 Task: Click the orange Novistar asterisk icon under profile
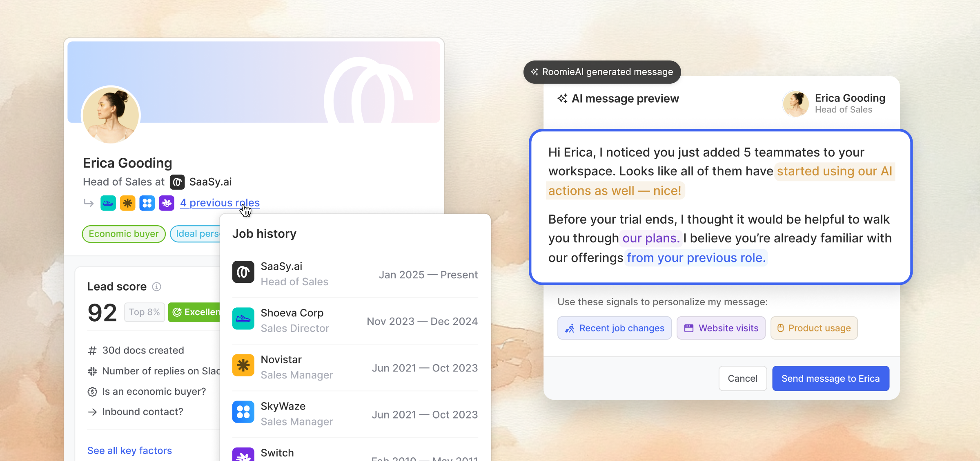click(x=127, y=203)
